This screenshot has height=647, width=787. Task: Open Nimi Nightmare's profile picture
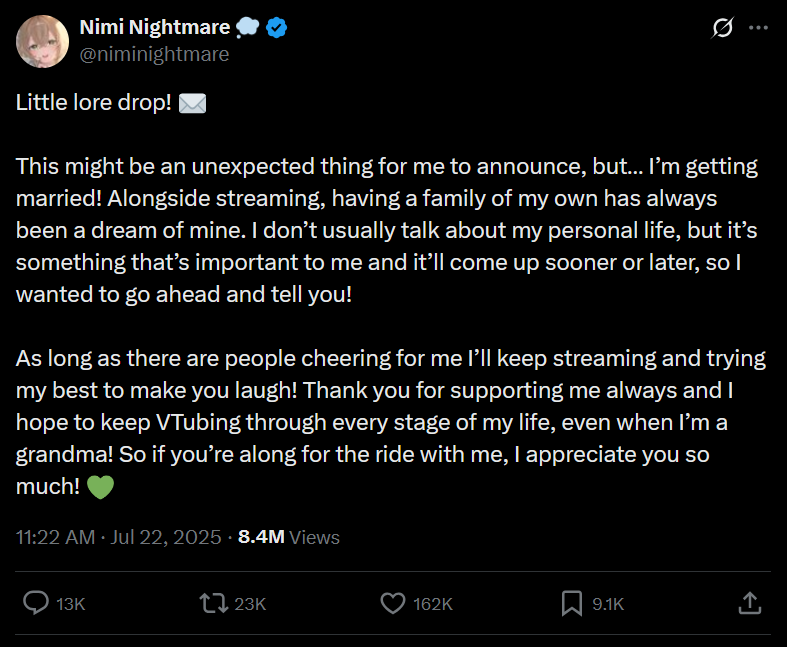[42, 42]
